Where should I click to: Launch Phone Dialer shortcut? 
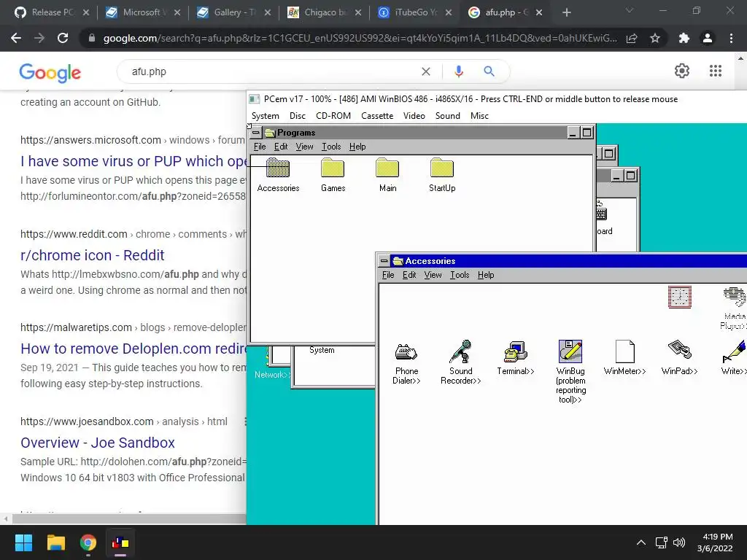[x=406, y=363]
